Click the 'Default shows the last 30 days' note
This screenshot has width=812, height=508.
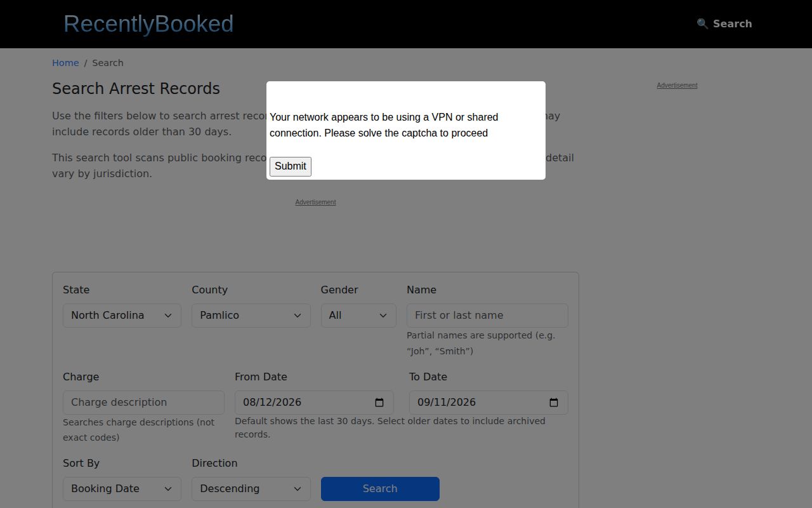[390, 427]
